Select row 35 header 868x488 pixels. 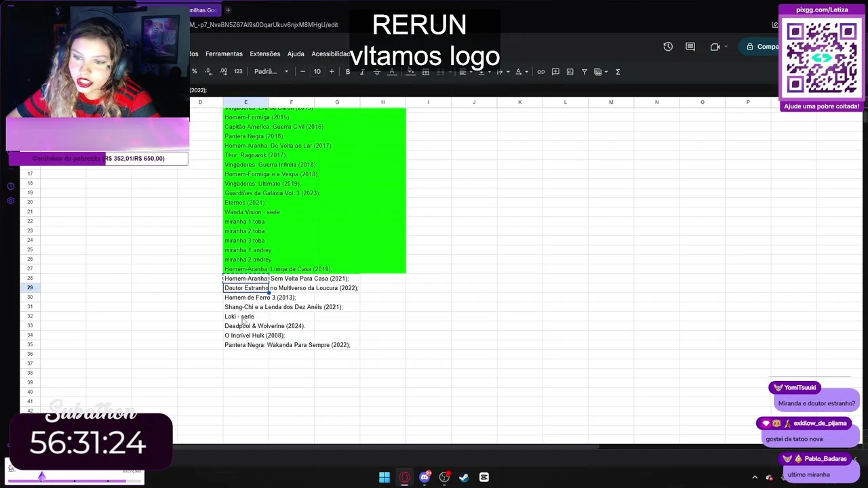(30, 344)
